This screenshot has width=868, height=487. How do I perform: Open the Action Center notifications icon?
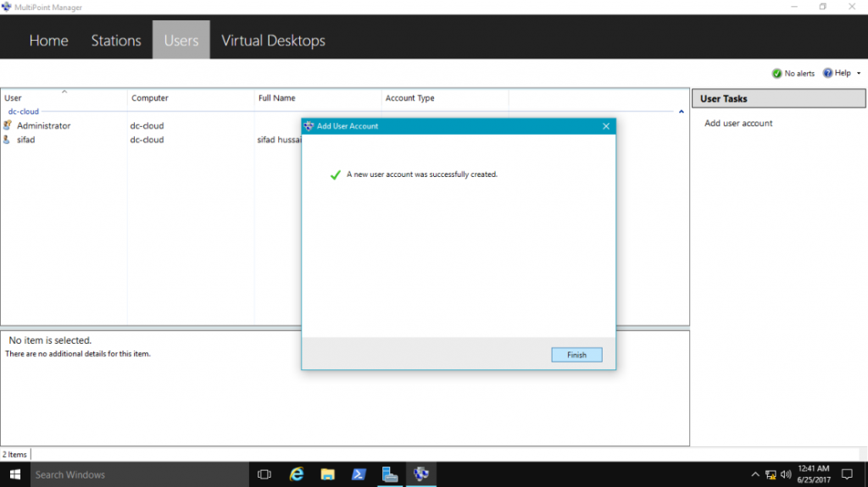tap(846, 474)
